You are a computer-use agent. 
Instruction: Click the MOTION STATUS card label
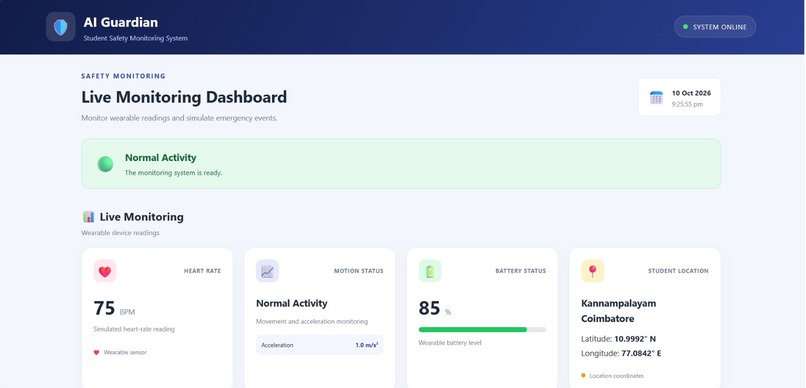[x=359, y=271]
